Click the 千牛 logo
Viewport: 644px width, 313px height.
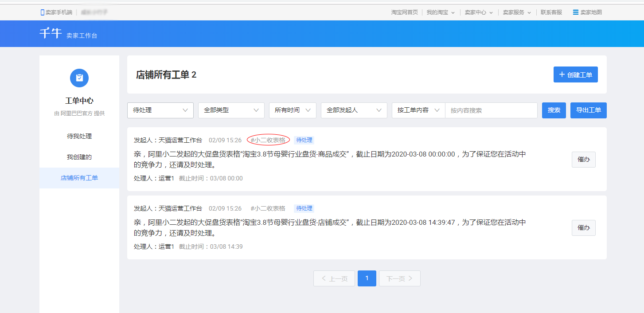51,34
